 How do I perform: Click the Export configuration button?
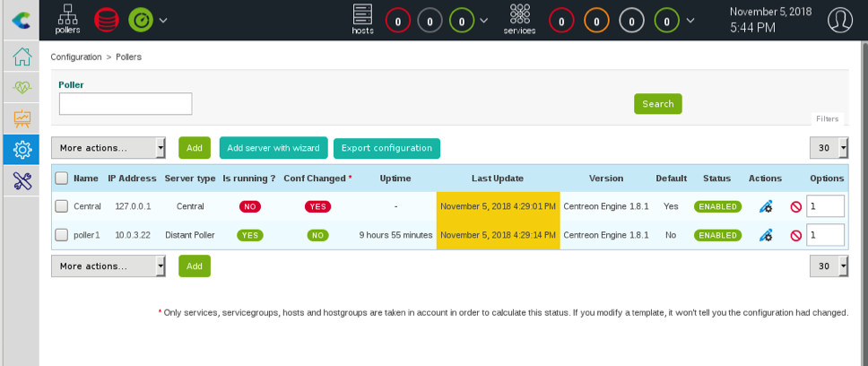coord(386,148)
